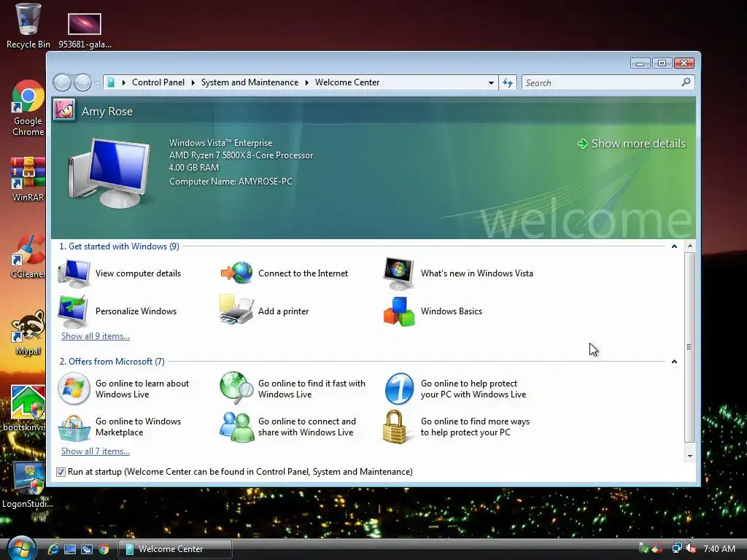Click the vertical scrollbar thumb
This screenshot has height=560, width=747.
point(689,347)
